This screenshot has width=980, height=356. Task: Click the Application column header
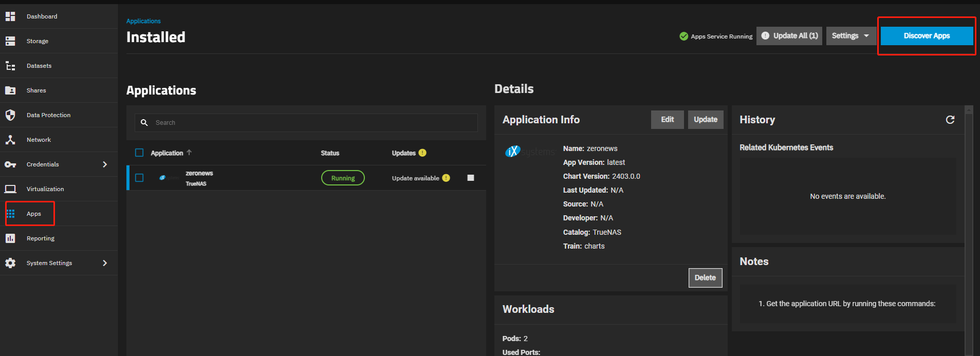167,153
